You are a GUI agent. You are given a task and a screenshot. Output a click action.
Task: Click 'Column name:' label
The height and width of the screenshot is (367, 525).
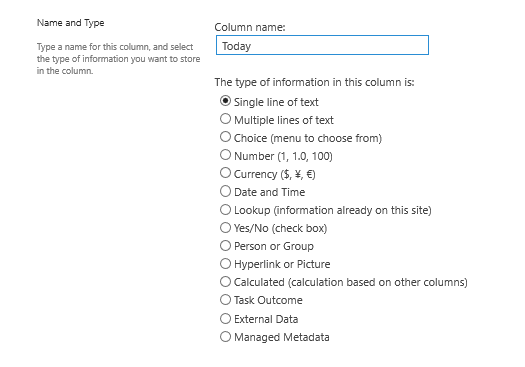click(250, 27)
